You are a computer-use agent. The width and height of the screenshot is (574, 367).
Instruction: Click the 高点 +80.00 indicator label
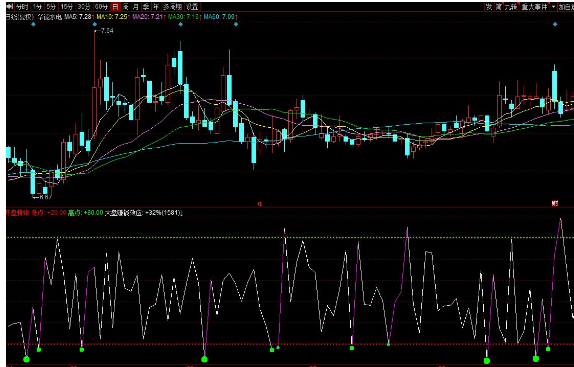click(x=86, y=213)
